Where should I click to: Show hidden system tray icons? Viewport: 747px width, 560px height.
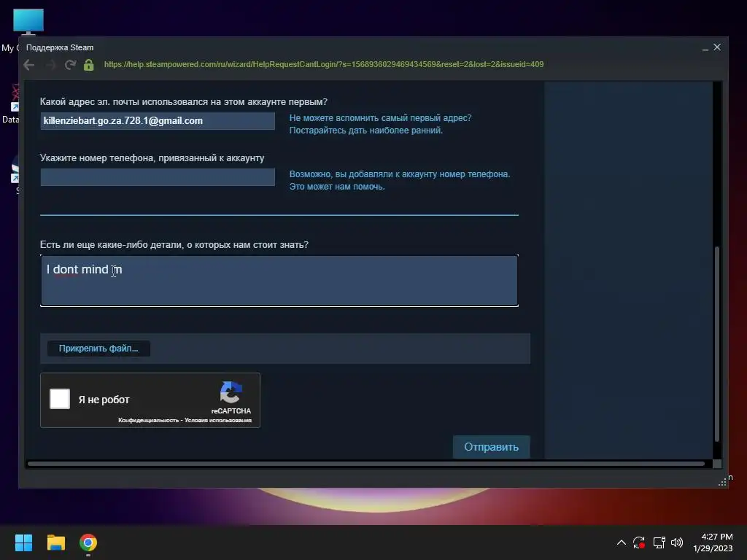click(x=622, y=542)
